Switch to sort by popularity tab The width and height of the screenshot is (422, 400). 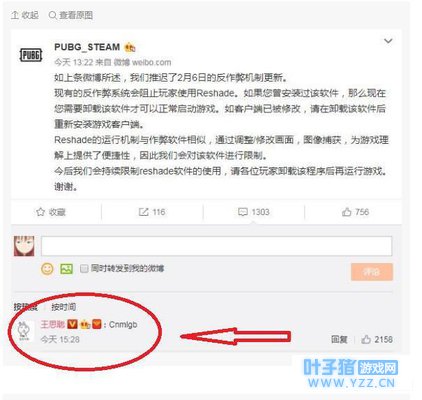point(26,307)
